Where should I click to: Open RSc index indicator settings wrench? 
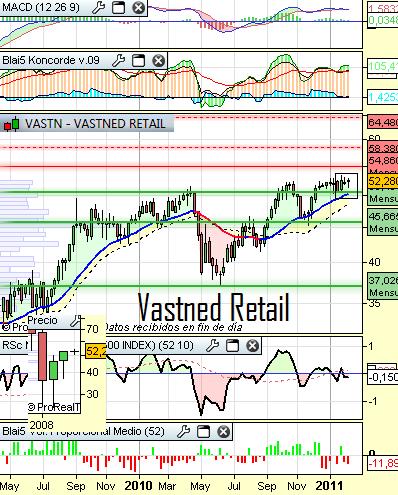[x=212, y=346]
